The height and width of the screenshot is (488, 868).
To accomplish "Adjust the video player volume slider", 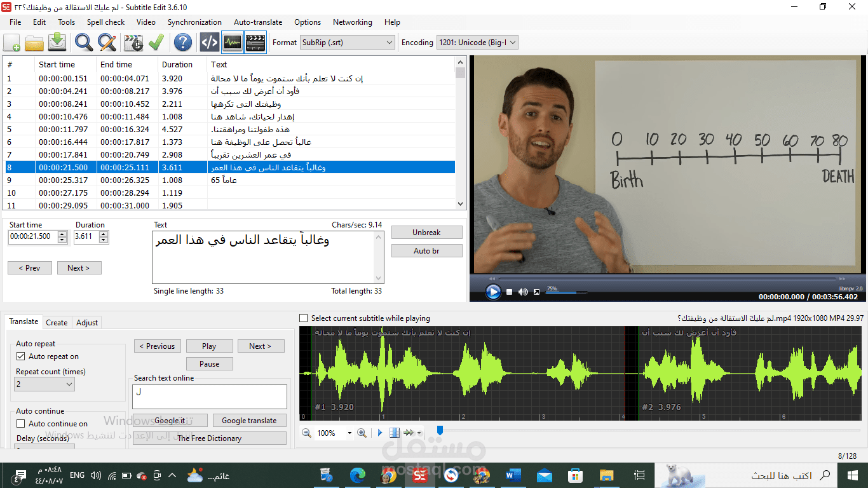I will 566,292.
